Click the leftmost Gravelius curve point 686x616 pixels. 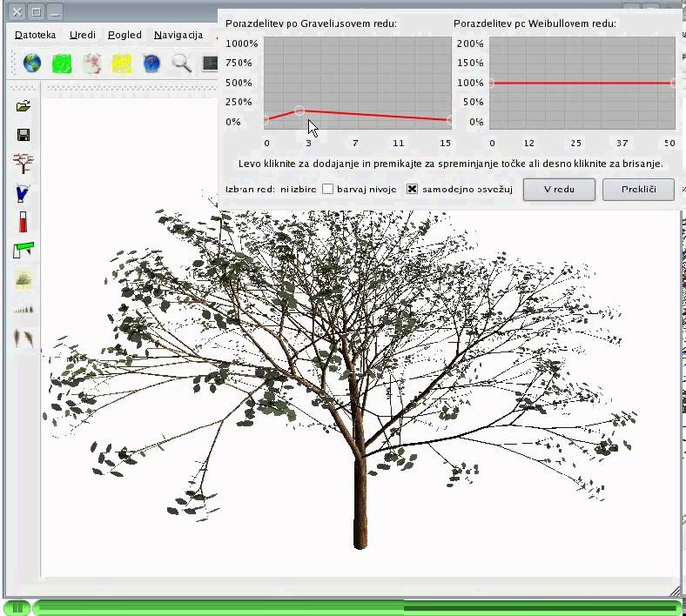(266, 119)
